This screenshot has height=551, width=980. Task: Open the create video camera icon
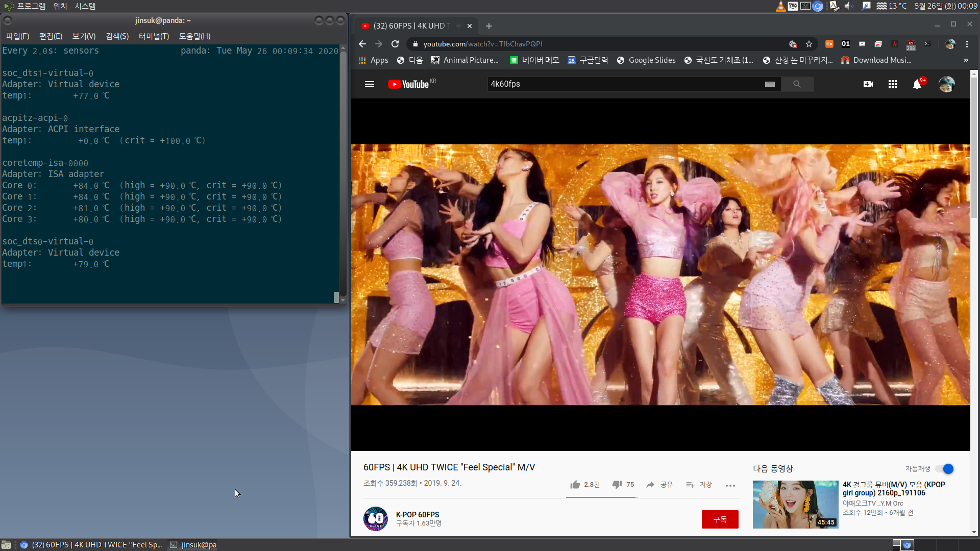click(x=868, y=84)
